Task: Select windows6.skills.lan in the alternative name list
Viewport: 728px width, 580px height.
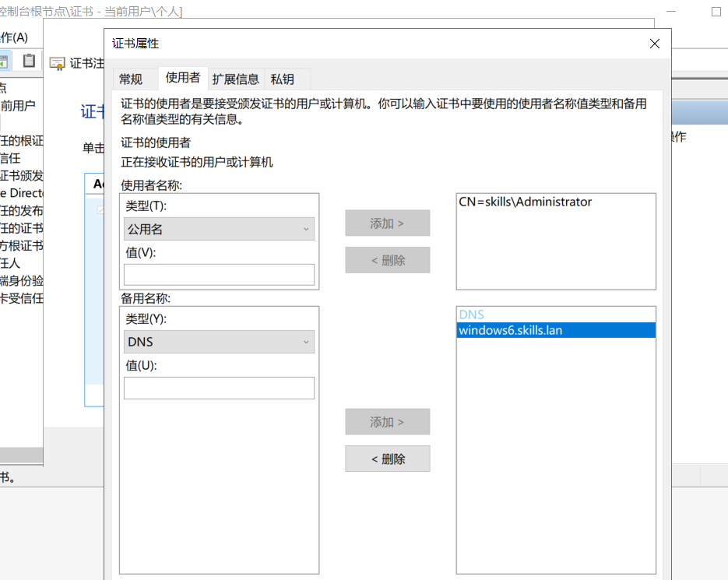Action: (x=511, y=330)
